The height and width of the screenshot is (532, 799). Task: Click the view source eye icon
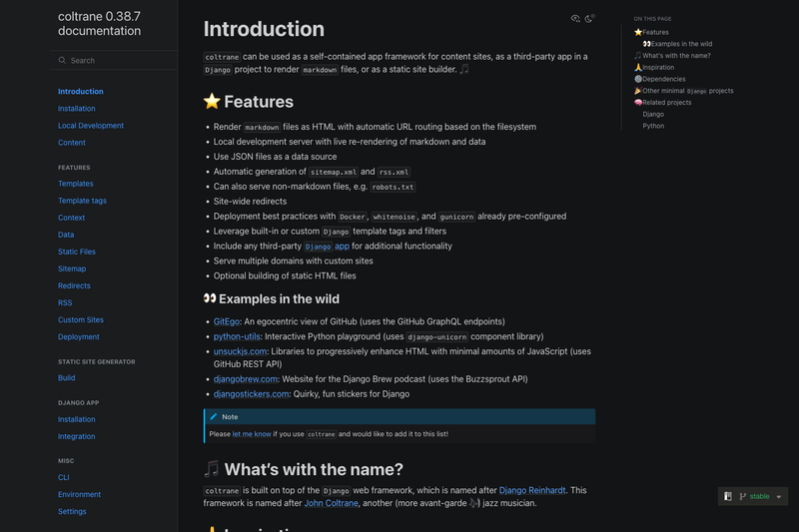[575, 19]
